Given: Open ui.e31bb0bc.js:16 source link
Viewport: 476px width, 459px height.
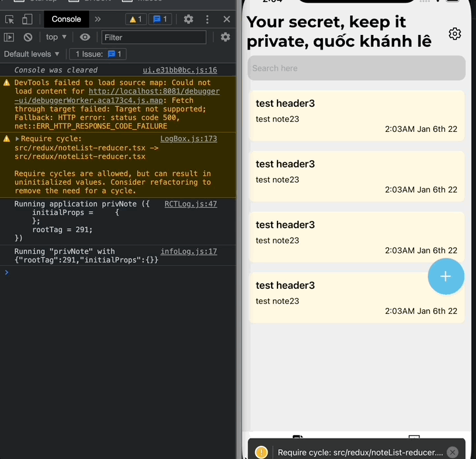Looking at the screenshot, I should tap(180, 70).
